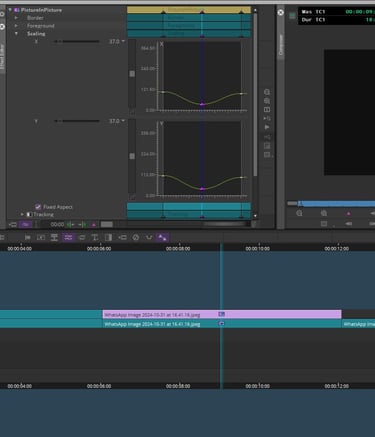
Task: Click the half-filled panel icon in timeline toolbar
Action: (x=108, y=237)
